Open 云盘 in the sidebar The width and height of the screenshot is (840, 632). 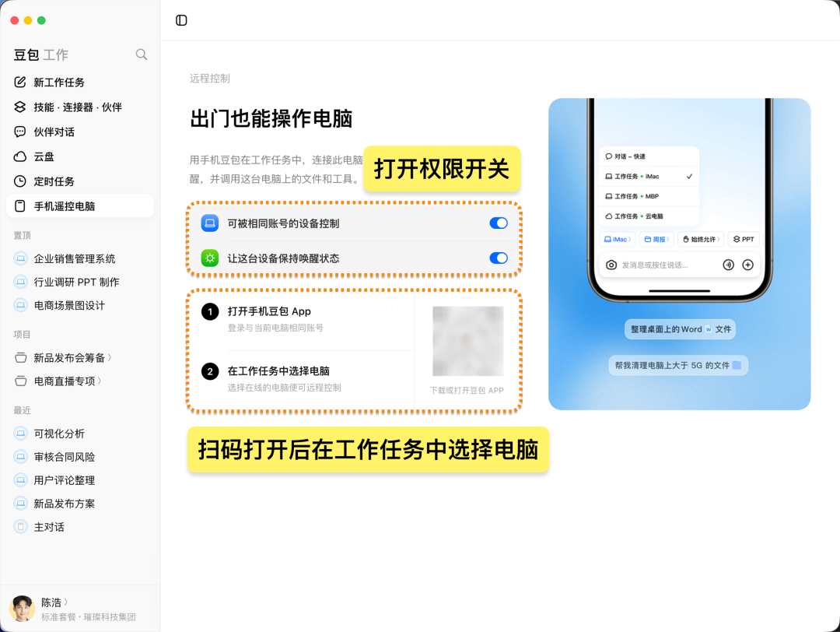[x=80, y=156]
